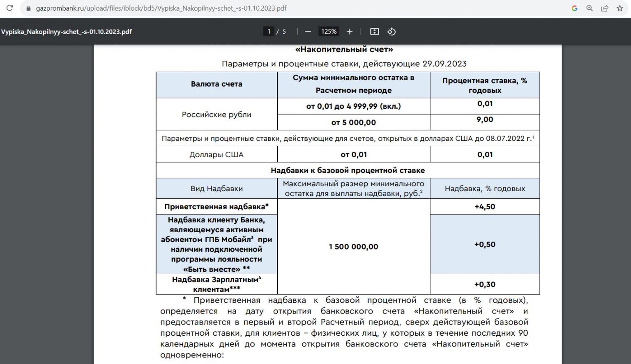This screenshot has width=631, height=364.
Task: Zoom in the PDF with plus button
Action: [x=350, y=32]
